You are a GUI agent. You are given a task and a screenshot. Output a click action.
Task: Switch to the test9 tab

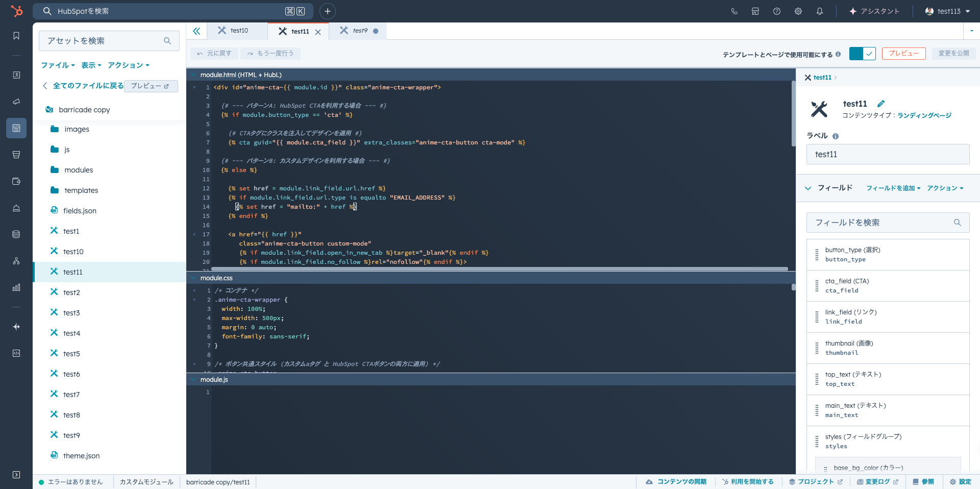[x=359, y=31]
